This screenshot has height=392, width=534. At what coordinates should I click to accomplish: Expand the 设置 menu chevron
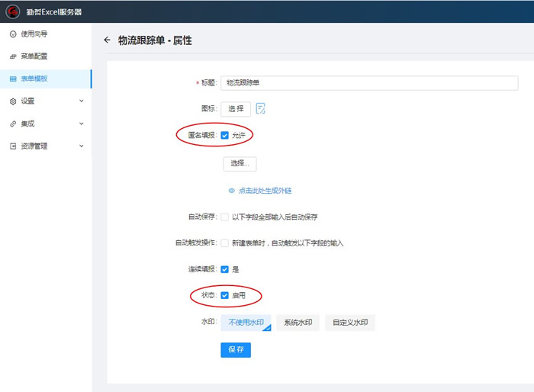click(81, 101)
